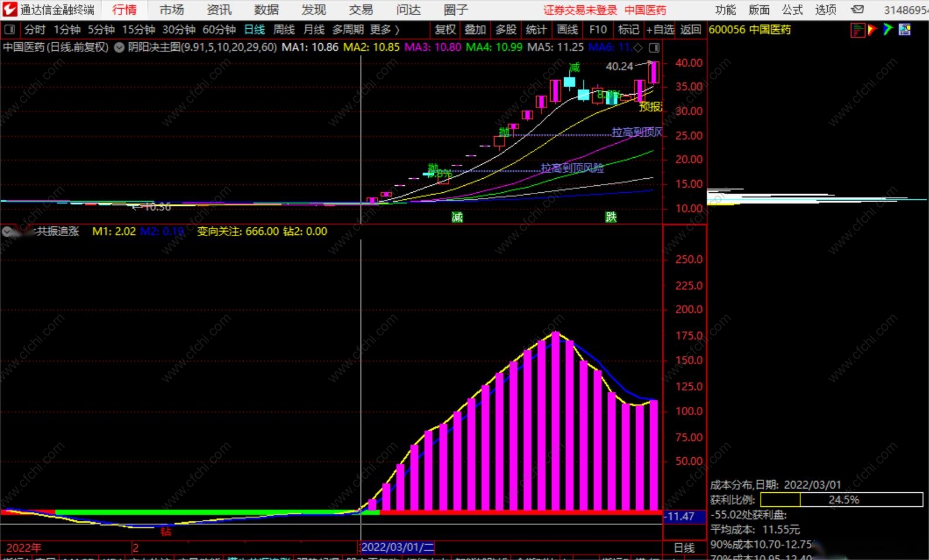
Task: Expand the main chart indicator dropdown arrow
Action: (x=119, y=47)
